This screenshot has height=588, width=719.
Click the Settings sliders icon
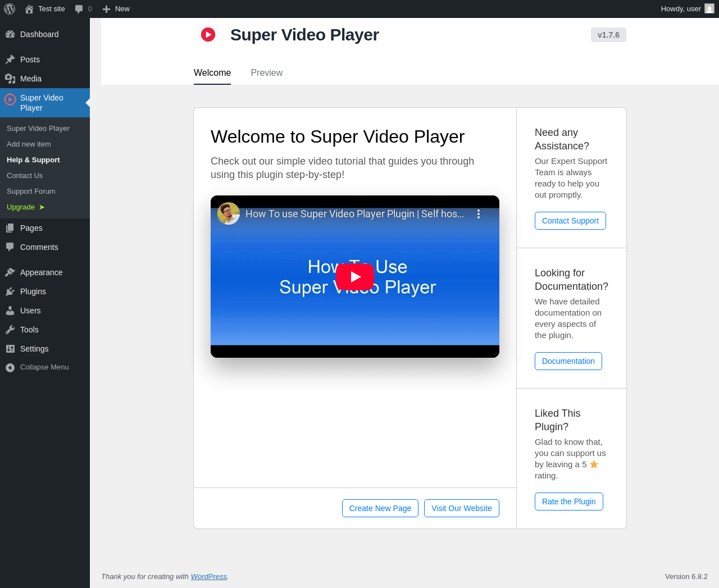tap(10, 349)
